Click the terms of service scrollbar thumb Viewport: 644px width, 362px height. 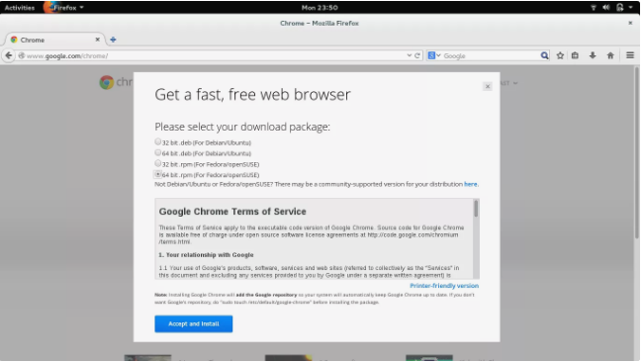click(476, 209)
